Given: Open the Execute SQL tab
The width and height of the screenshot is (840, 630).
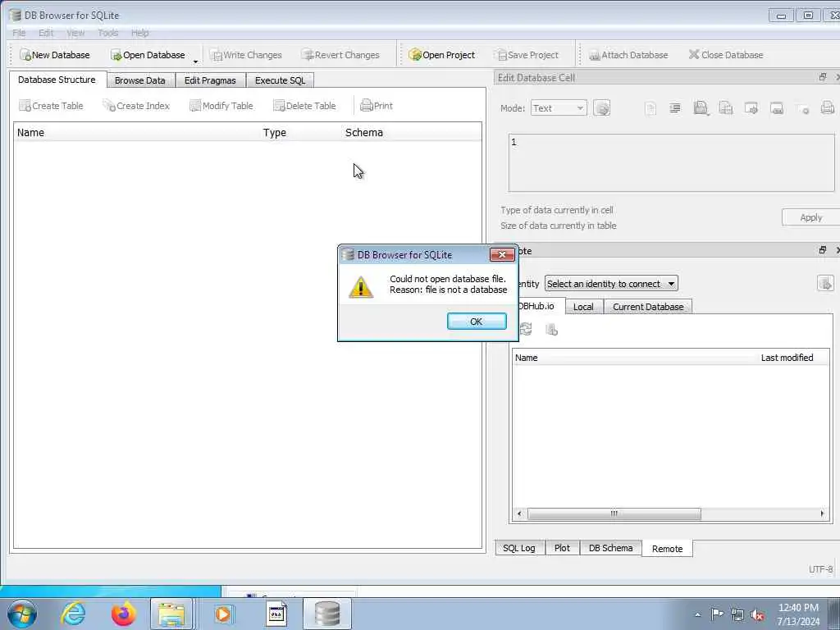Looking at the screenshot, I should [x=280, y=80].
